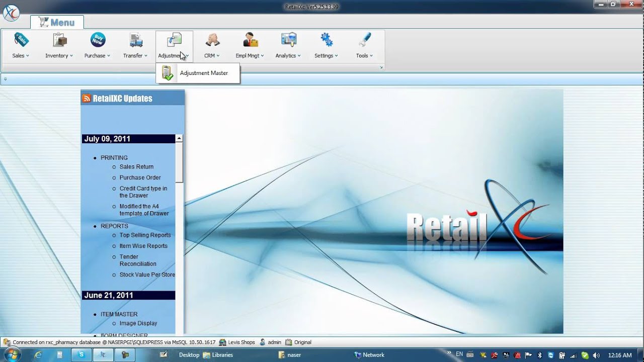The height and width of the screenshot is (362, 644).
Task: Click the REPORTS bullet heading
Action: [x=114, y=226]
